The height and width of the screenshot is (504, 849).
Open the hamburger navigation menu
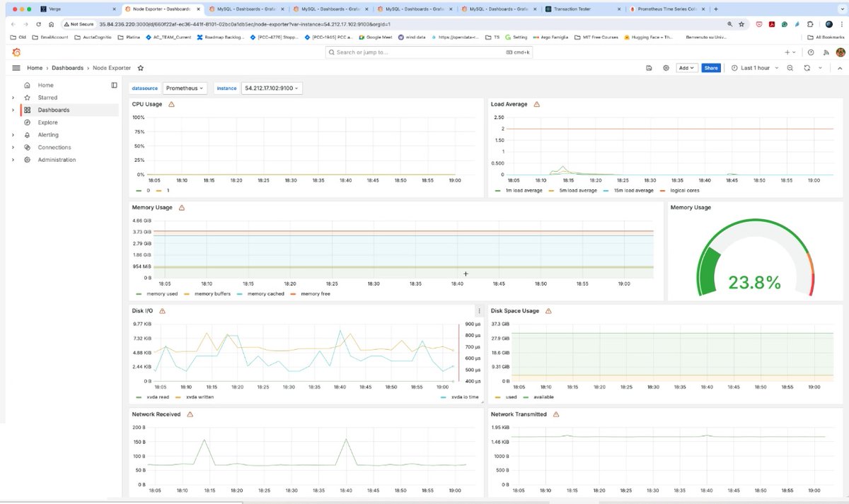click(x=16, y=68)
